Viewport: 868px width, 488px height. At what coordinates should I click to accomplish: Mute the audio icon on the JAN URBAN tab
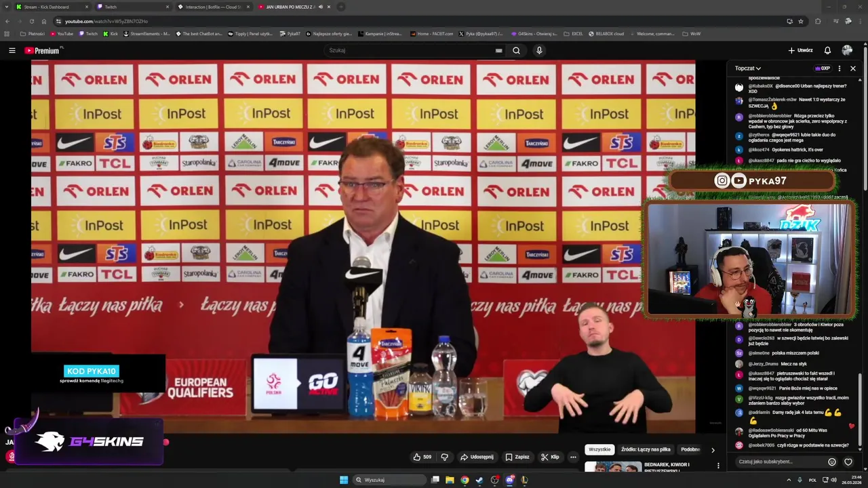(321, 7)
